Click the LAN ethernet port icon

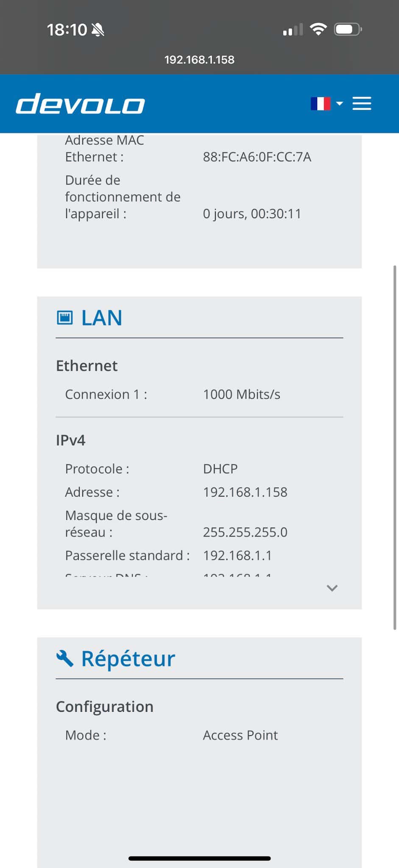(64, 317)
